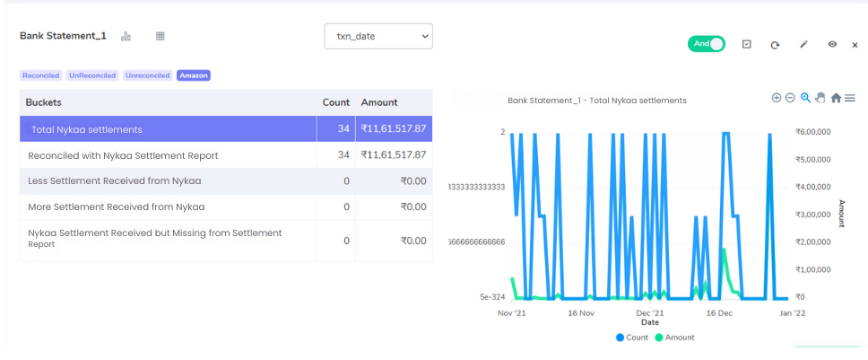Activate chart selection zoom magnifier
This screenshot has height=360, width=868.
[805, 98]
